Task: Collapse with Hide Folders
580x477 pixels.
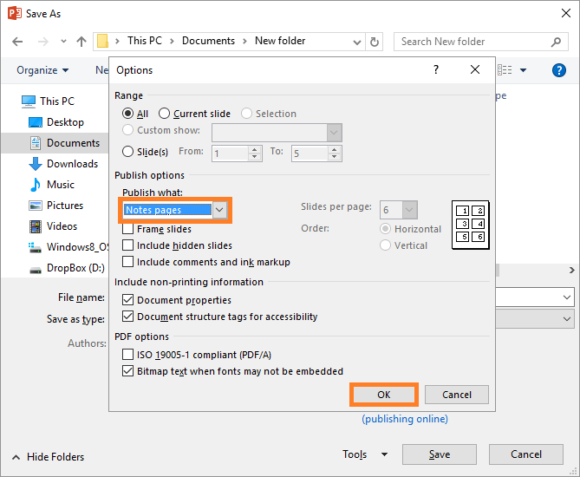Action: (48, 457)
